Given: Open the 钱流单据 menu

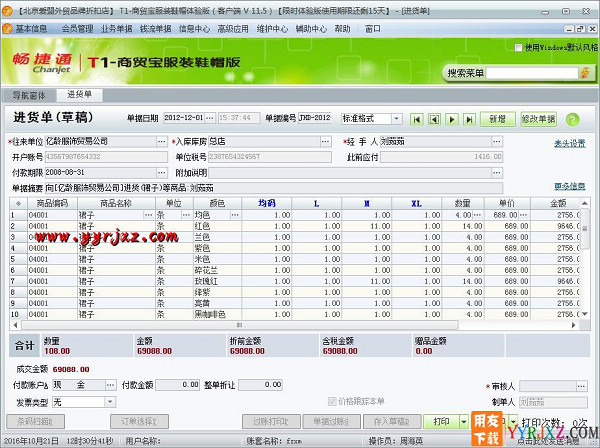Looking at the screenshot, I should click(x=156, y=29).
